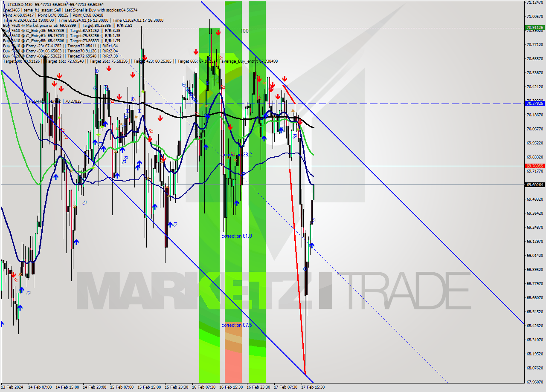Click the '15 Feb 23:30' time label

pyautogui.click(x=176, y=387)
